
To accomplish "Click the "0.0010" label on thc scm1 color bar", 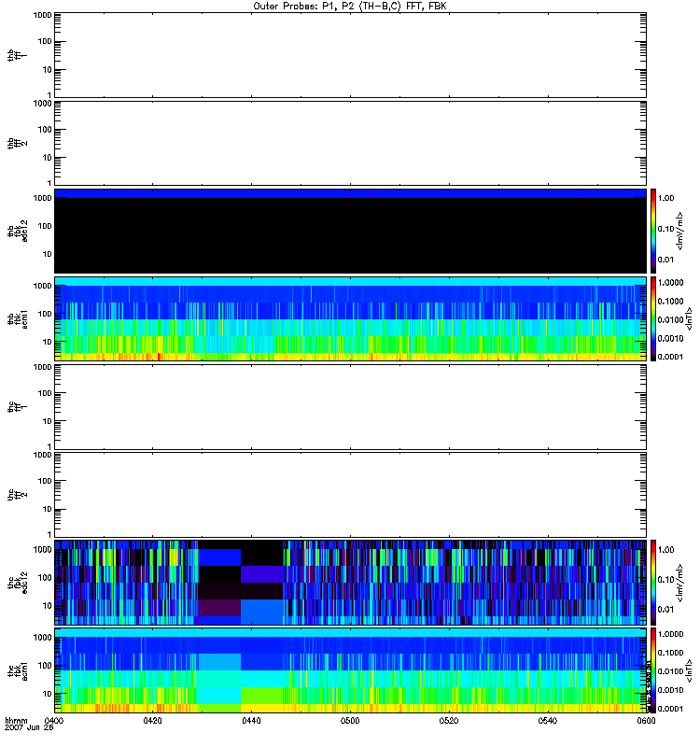I will [x=670, y=690].
